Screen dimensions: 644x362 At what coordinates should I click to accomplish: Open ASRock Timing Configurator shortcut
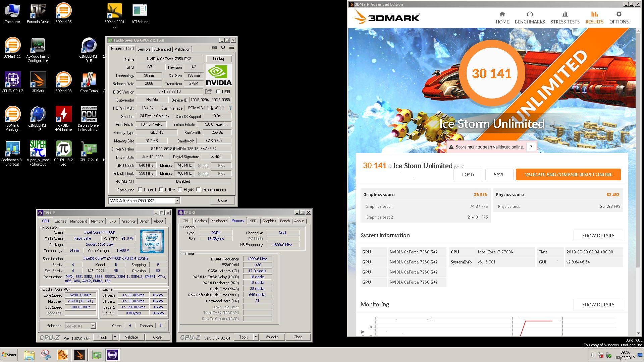point(38,50)
